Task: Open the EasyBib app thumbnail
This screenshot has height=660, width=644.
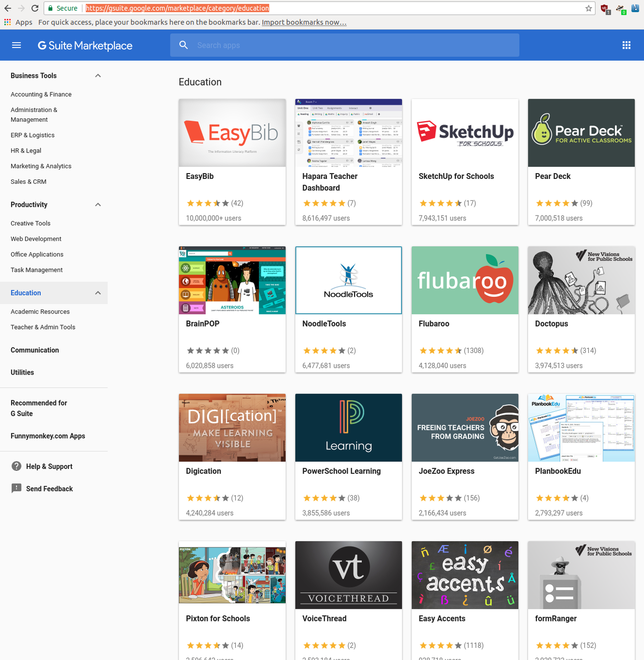Action: (232, 133)
